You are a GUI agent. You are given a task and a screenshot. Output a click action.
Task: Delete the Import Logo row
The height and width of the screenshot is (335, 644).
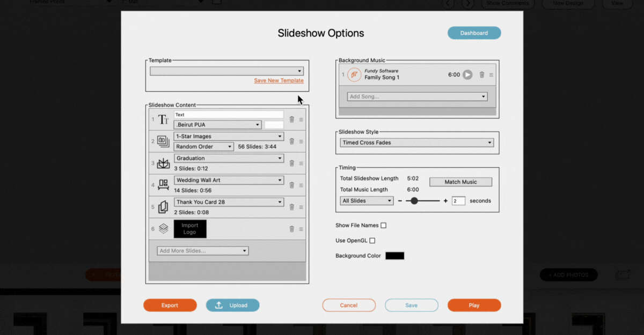[292, 229]
